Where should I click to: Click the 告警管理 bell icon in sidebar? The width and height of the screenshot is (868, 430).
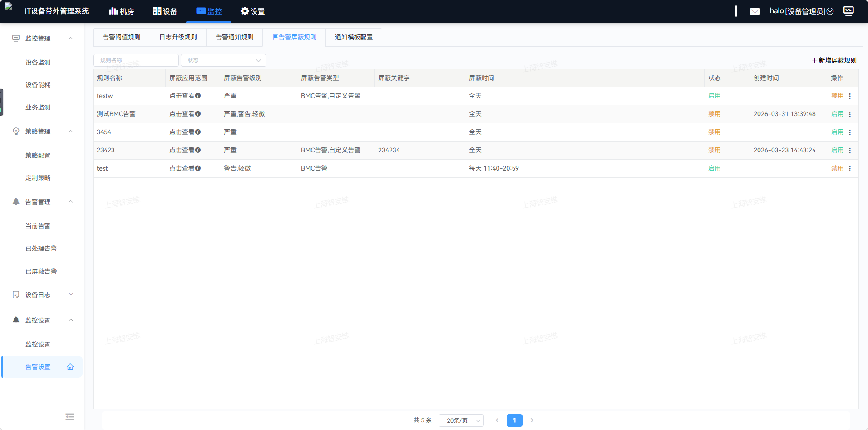(16, 201)
